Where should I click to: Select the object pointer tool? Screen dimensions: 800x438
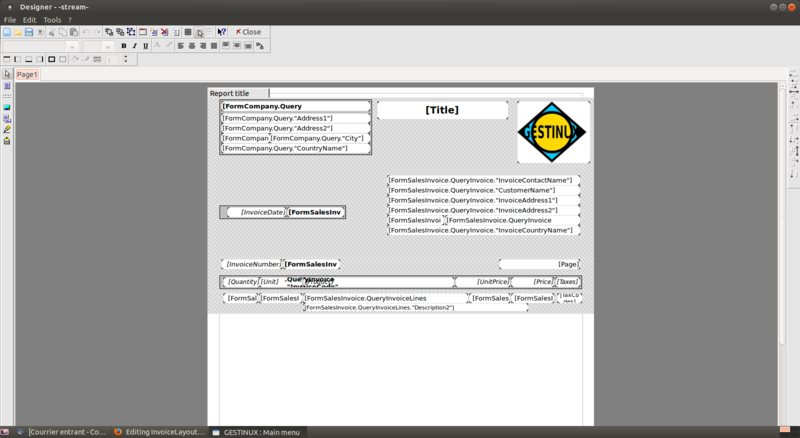click(7, 74)
